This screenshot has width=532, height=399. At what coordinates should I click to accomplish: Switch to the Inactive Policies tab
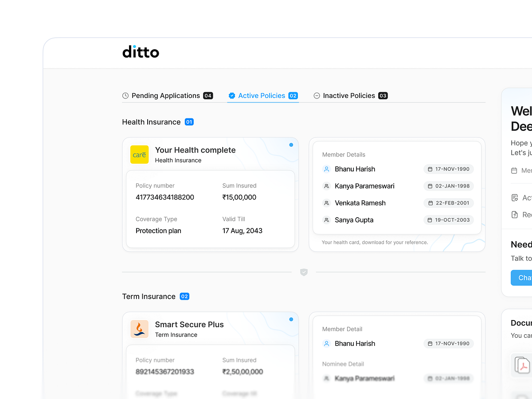pyautogui.click(x=350, y=95)
